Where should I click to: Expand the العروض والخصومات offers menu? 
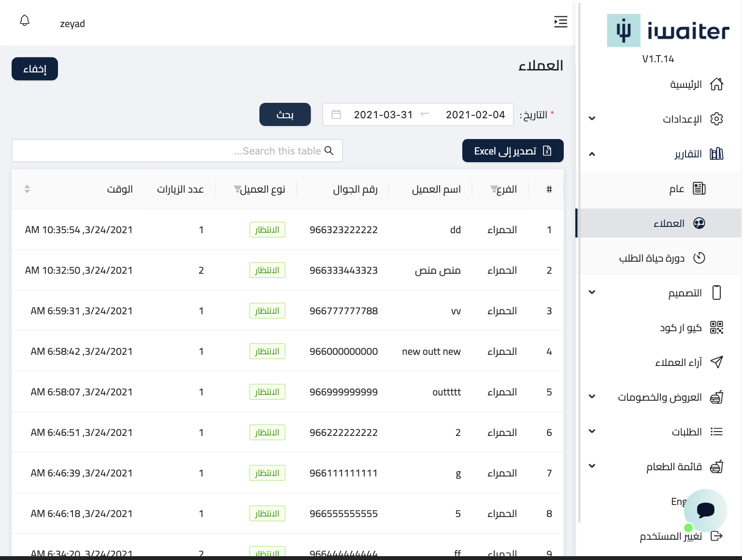pos(592,397)
